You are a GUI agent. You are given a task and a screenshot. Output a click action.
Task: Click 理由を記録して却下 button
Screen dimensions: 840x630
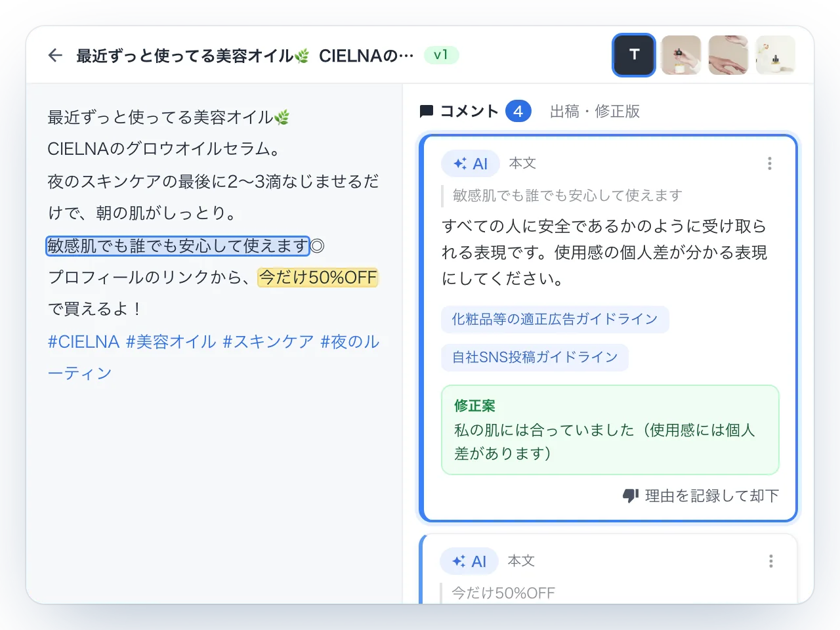pos(701,496)
